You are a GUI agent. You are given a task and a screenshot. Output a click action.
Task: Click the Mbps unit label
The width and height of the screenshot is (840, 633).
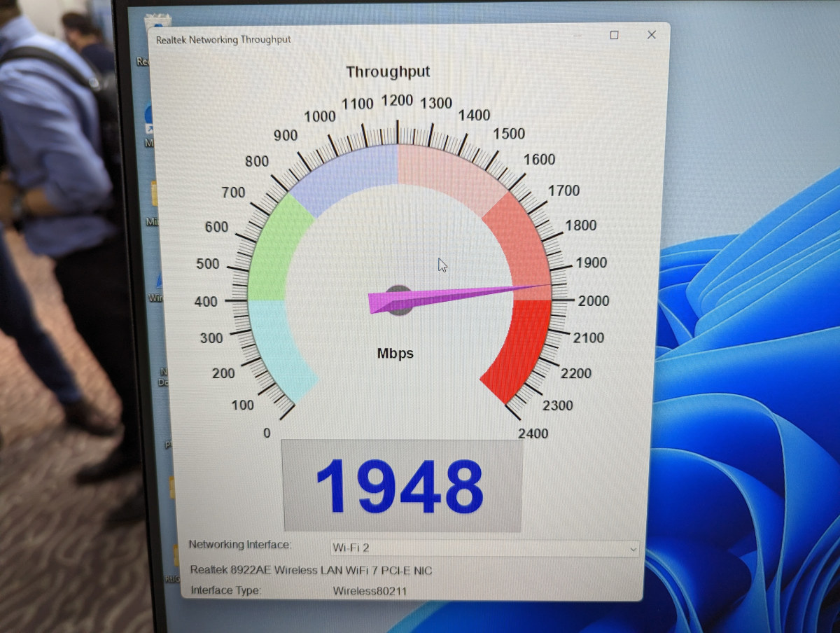click(395, 354)
